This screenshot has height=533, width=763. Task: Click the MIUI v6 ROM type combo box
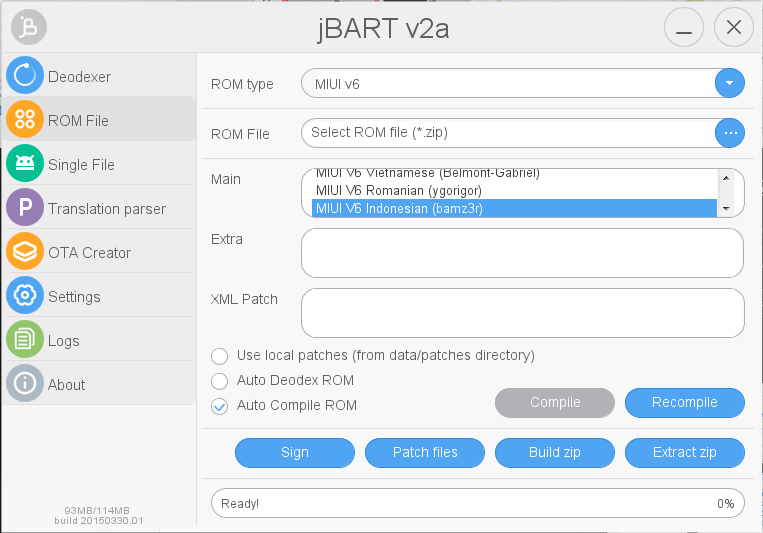click(523, 83)
